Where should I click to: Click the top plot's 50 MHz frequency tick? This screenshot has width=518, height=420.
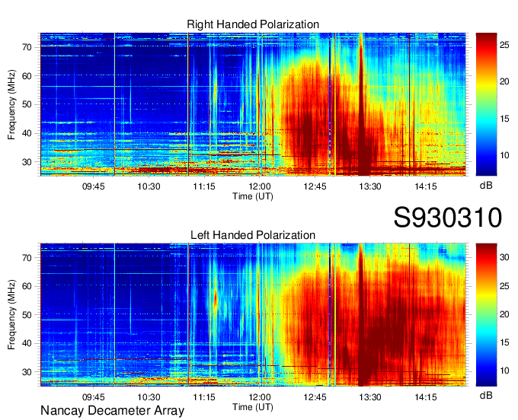point(27,104)
